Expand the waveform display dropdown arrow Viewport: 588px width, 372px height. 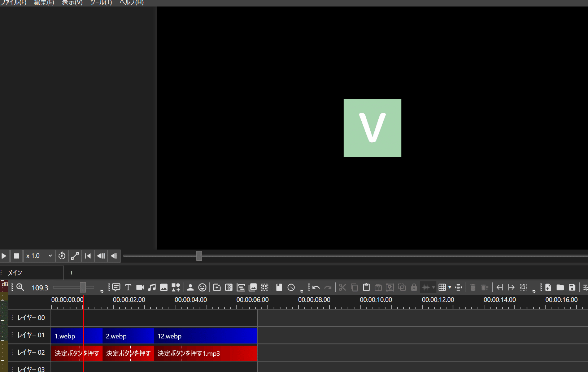click(434, 287)
